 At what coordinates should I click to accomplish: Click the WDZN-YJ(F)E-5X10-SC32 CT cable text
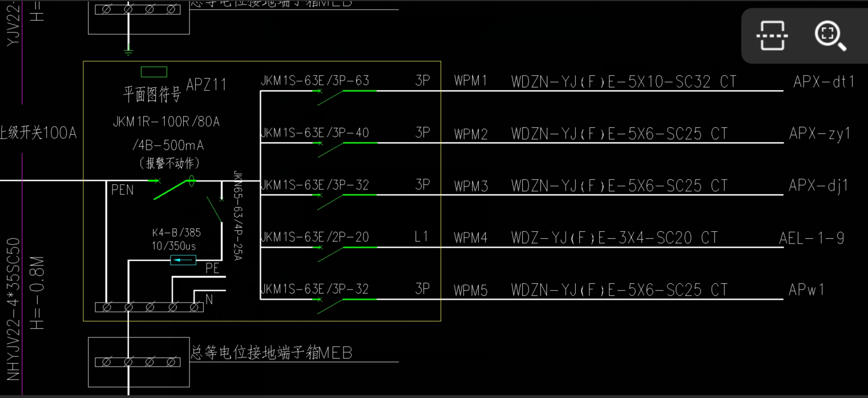pos(623,82)
